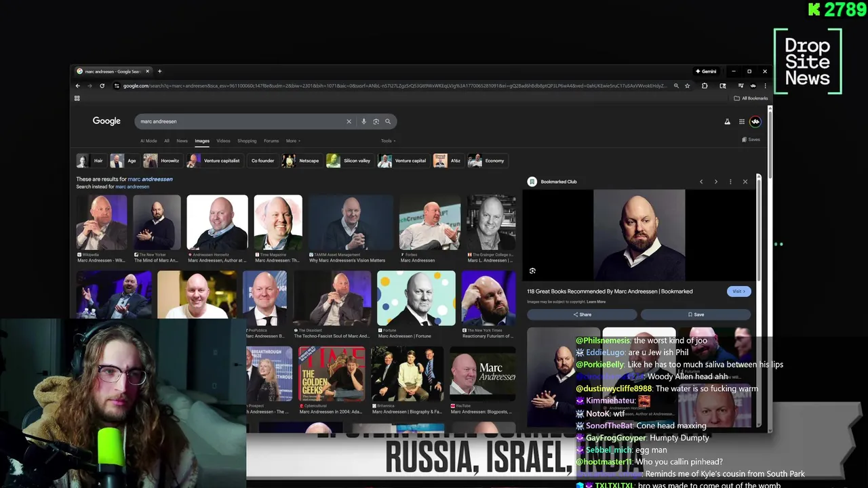
Task: Open Saves collection link
Action: [751, 140]
